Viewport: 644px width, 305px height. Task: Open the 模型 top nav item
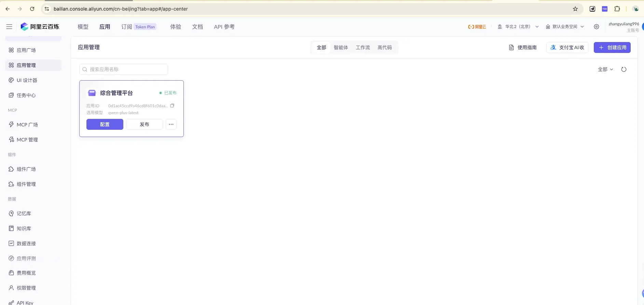[x=83, y=27]
